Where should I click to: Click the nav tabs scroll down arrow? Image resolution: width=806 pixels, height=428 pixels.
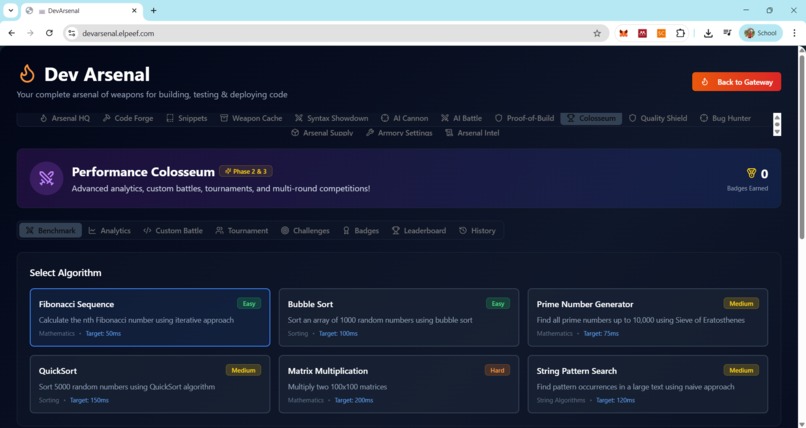tap(777, 132)
